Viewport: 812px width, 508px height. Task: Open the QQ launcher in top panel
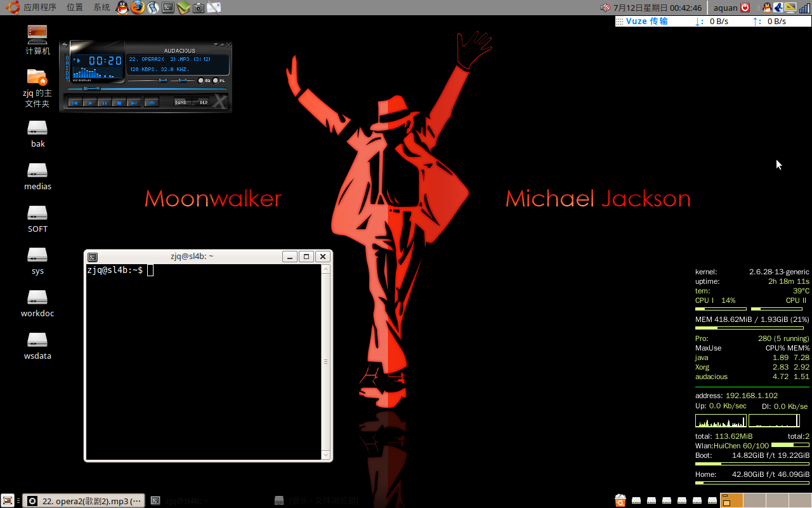click(122, 8)
